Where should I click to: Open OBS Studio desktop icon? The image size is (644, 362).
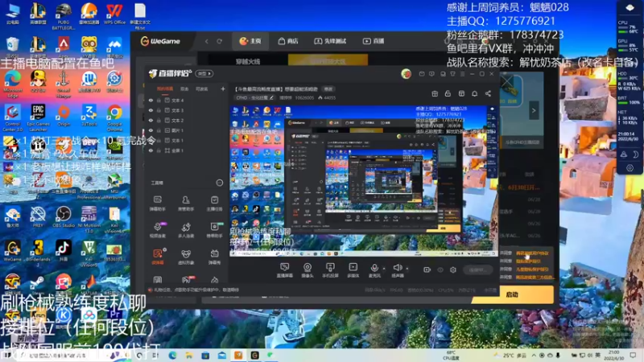tap(64, 216)
